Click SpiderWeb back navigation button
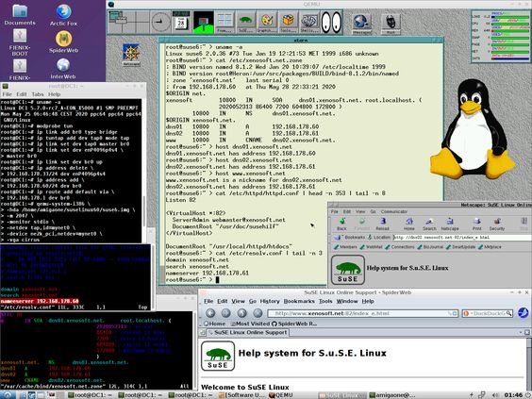This screenshot has width=532, height=399. [x=210, y=313]
